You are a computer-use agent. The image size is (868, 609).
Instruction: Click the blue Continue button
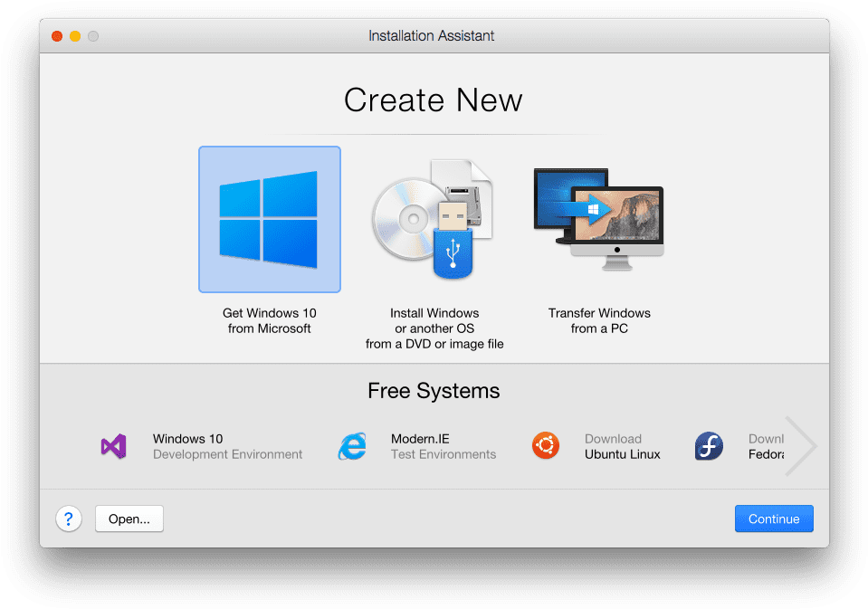pos(774,519)
